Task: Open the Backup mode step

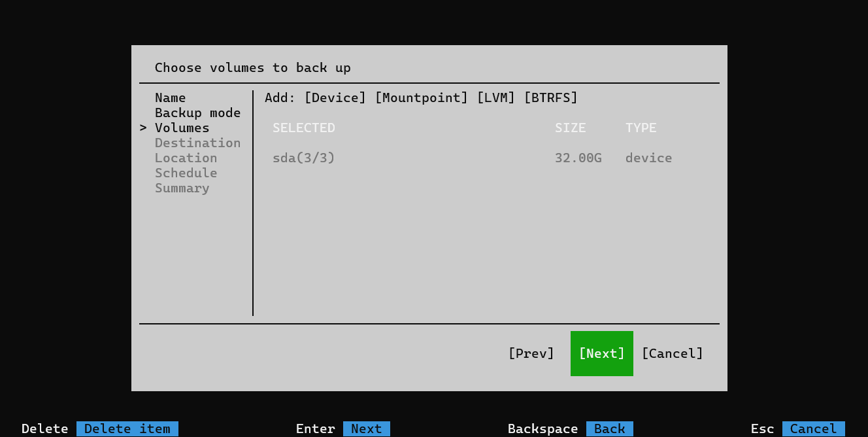Action: (197, 113)
